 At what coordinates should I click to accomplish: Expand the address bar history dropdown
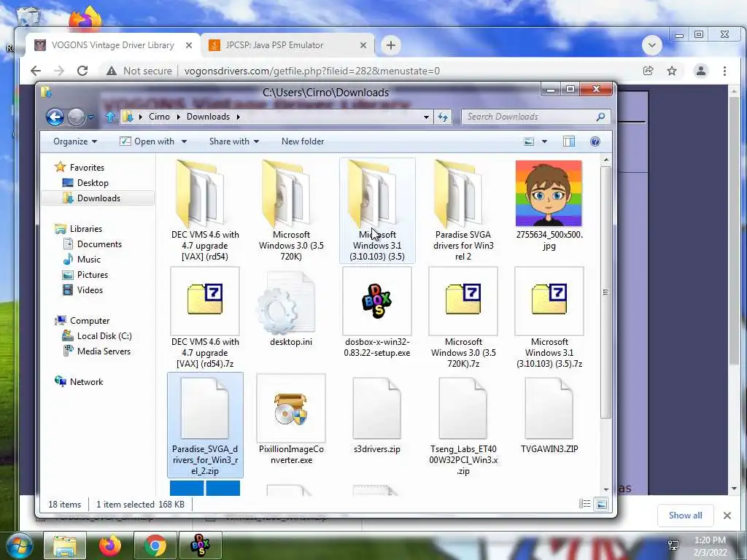pyautogui.click(x=426, y=117)
